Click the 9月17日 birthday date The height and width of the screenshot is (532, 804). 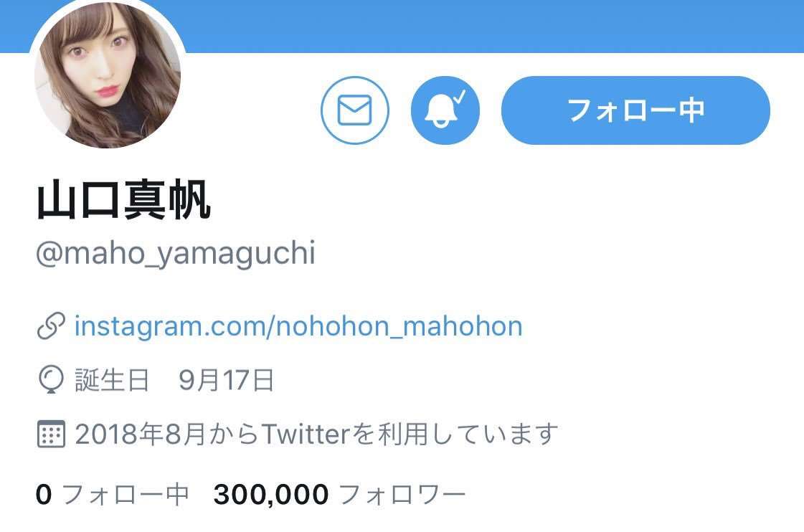[226, 380]
